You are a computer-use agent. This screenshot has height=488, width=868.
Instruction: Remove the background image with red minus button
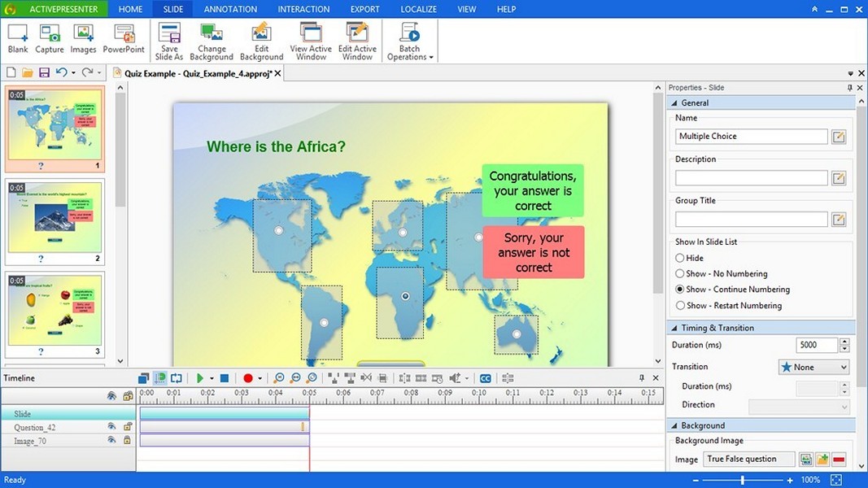point(839,460)
